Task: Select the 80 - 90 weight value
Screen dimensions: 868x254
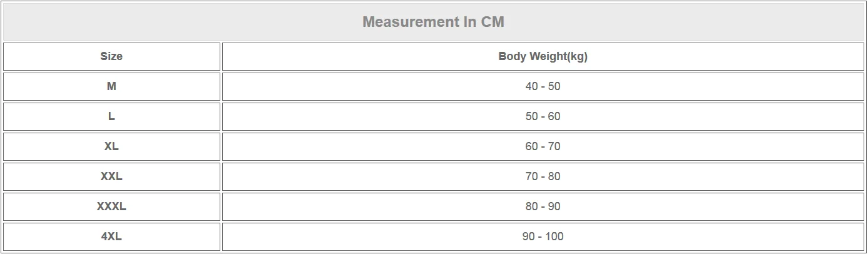Action: [x=543, y=206]
